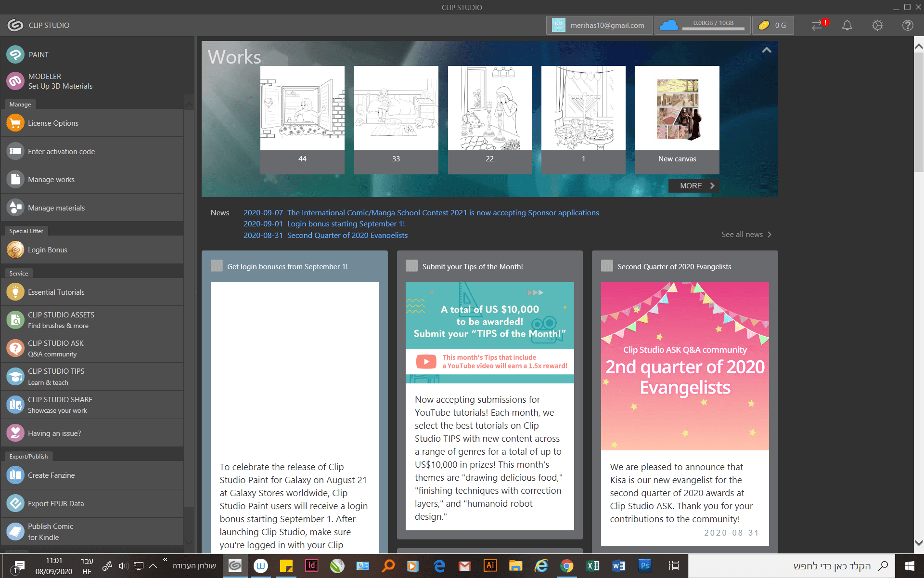This screenshot has width=924, height=578.
Task: Open cloud sync transfer arrows icon
Action: tap(818, 26)
